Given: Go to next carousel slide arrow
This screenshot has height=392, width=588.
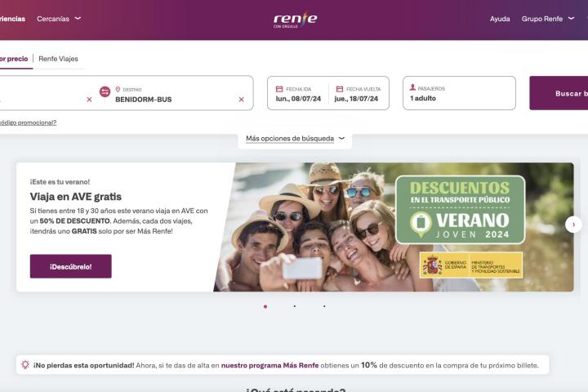Looking at the screenshot, I should tap(573, 225).
